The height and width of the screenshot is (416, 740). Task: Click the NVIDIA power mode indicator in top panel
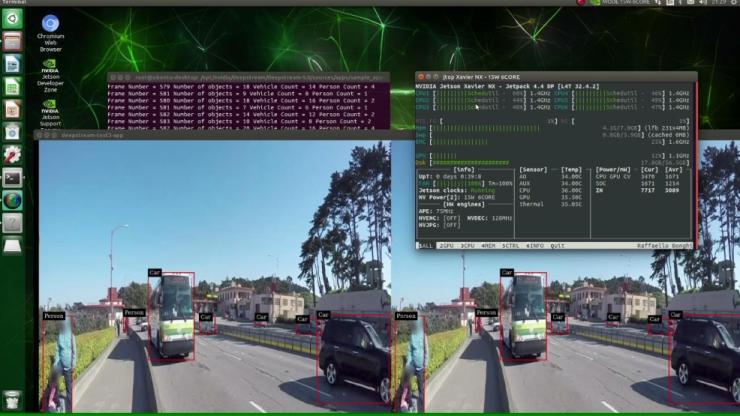pyautogui.click(x=620, y=2)
